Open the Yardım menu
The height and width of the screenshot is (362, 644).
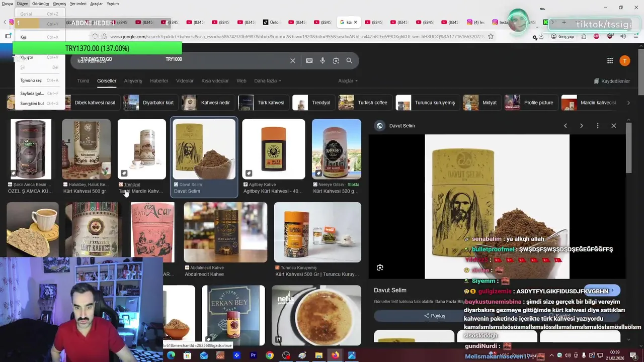click(x=113, y=4)
